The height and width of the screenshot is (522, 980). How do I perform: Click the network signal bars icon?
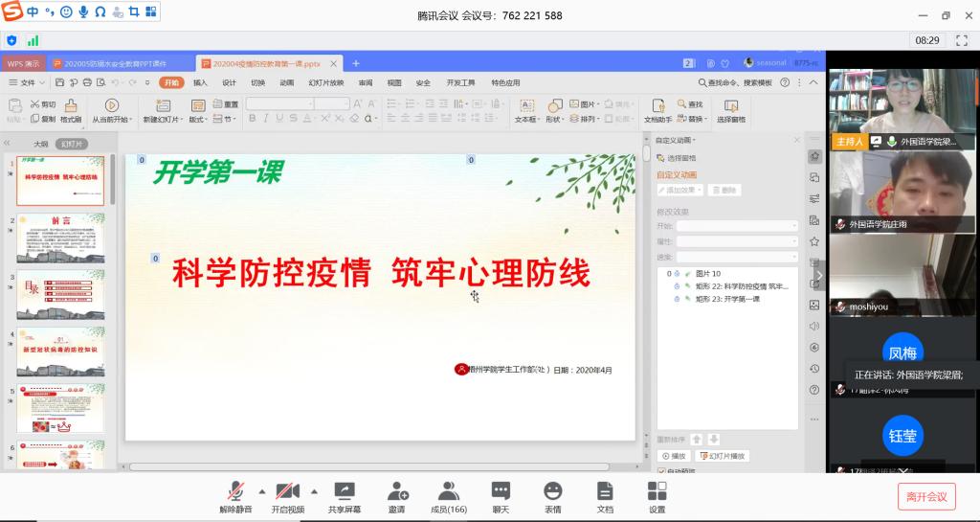pyautogui.click(x=33, y=40)
